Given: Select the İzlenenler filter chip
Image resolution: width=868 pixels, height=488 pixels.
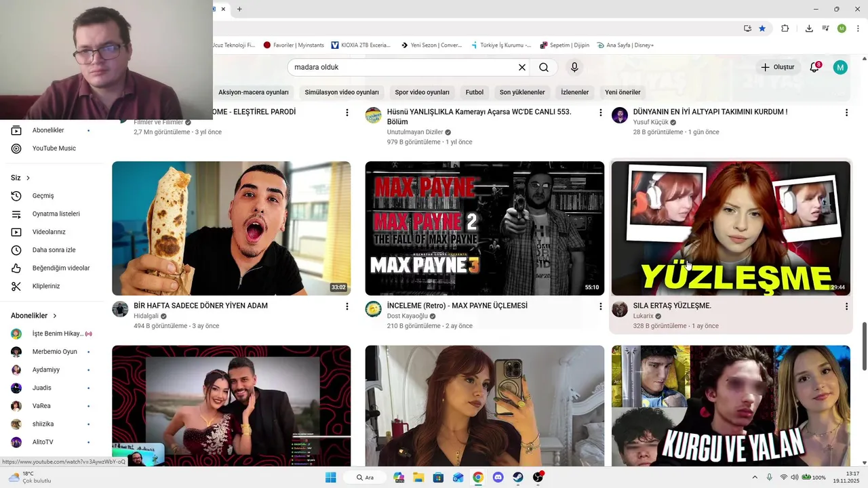Looking at the screenshot, I should pos(575,92).
